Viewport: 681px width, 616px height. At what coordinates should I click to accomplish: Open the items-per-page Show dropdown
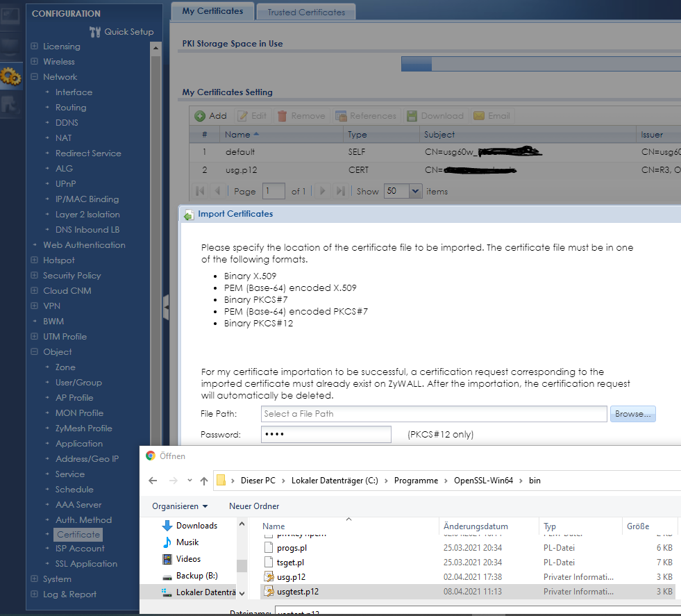point(416,191)
